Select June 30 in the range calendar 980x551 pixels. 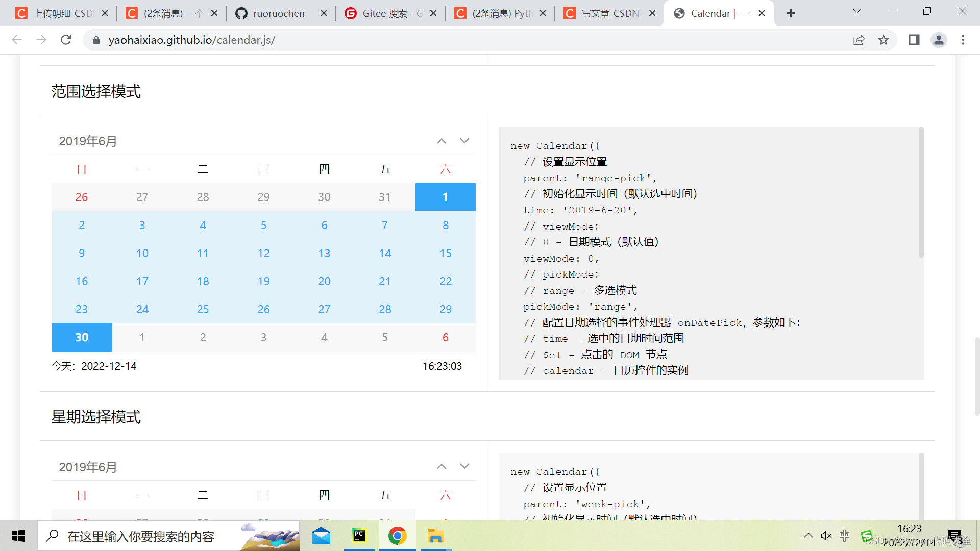81,337
